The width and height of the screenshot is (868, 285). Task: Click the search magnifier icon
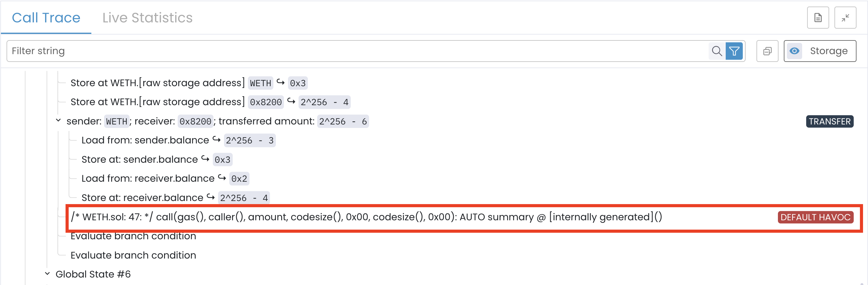716,51
